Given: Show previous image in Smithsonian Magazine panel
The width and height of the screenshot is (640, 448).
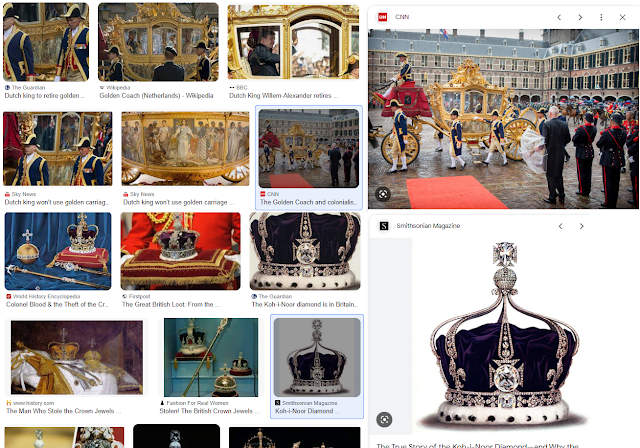Looking at the screenshot, I should (561, 226).
